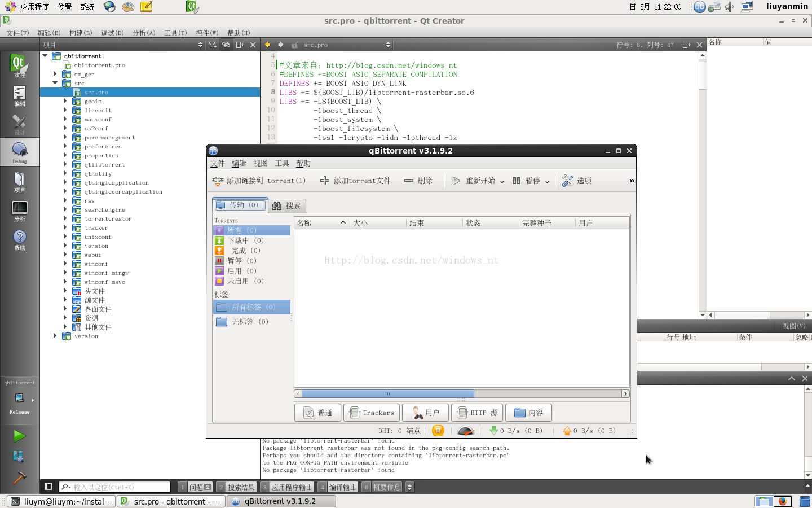This screenshot has height=508, width=812.
Task: Split the editor view
Action: click(x=686, y=45)
